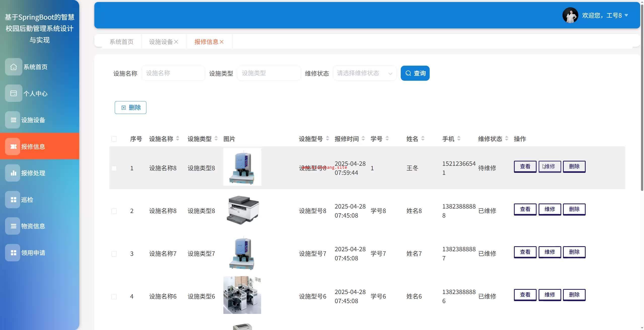Check the checkbox for row 4
Viewport: 644px width, 330px height.
114,297
